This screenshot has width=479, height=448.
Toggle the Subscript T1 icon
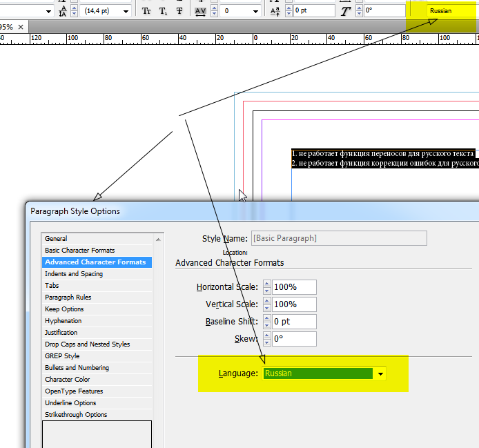point(163,12)
